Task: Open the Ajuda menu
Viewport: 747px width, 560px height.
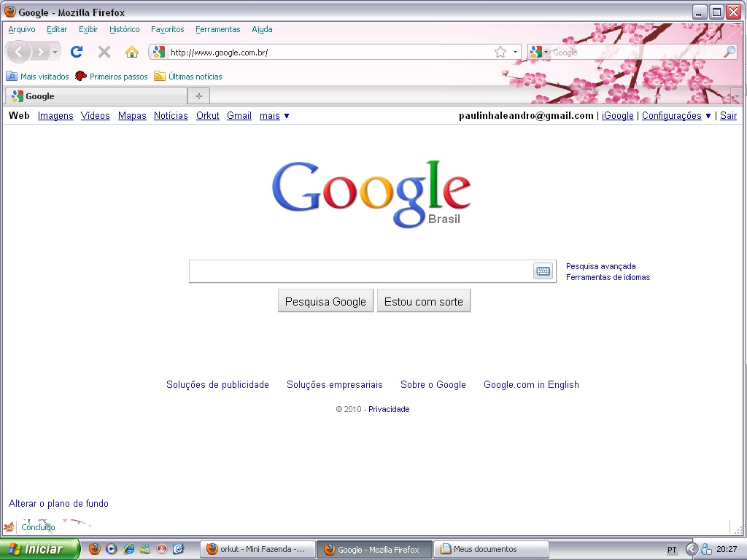Action: 262,29
